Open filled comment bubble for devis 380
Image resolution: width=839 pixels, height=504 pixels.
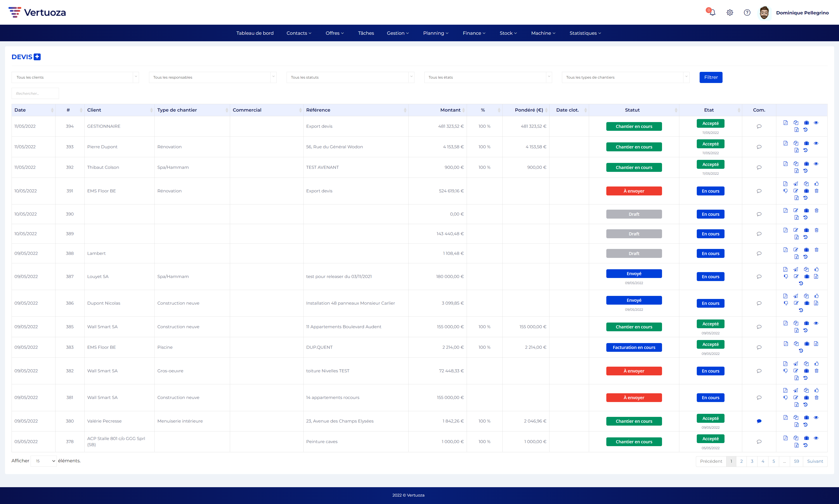759,421
